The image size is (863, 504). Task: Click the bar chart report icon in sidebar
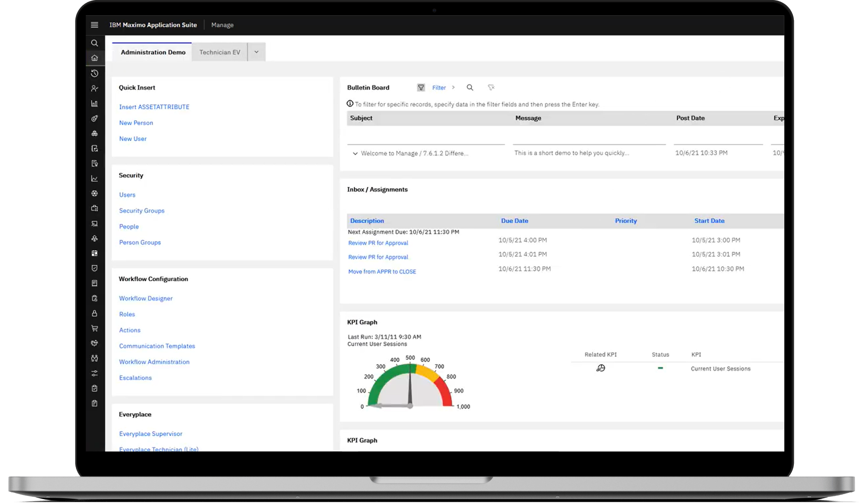point(94,103)
